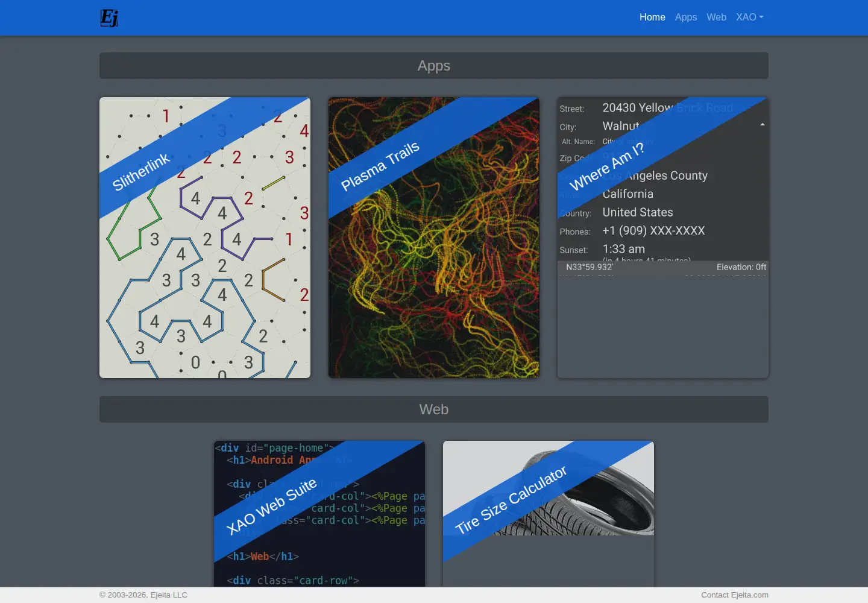Screen dimensions: 868x603
Task: Click the Ej logo in the navbar
Action: click(x=109, y=17)
